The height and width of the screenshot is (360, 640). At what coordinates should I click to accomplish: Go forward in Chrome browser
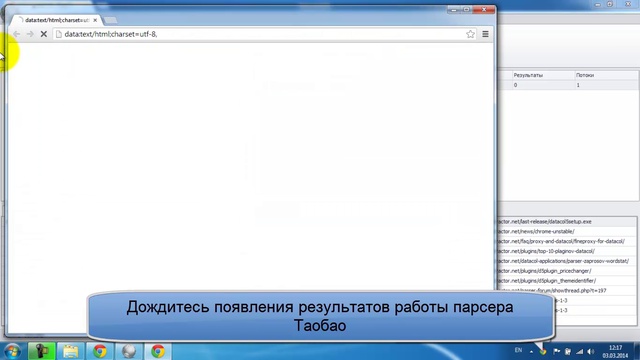[30, 34]
